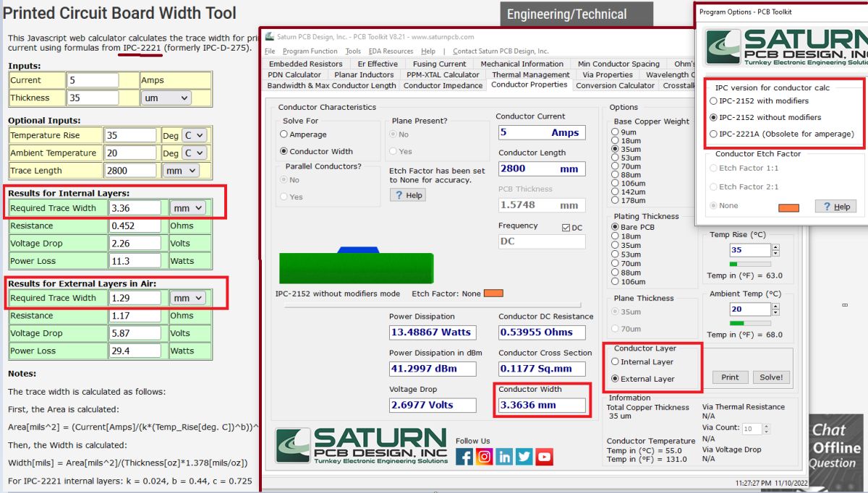Open Thickness unit dropdown (um)

(x=166, y=98)
